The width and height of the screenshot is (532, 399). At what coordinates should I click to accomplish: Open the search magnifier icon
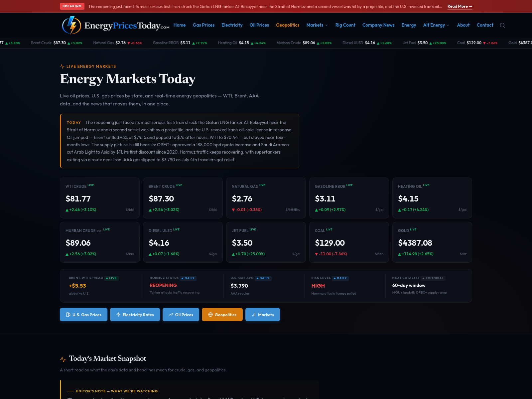[502, 25]
